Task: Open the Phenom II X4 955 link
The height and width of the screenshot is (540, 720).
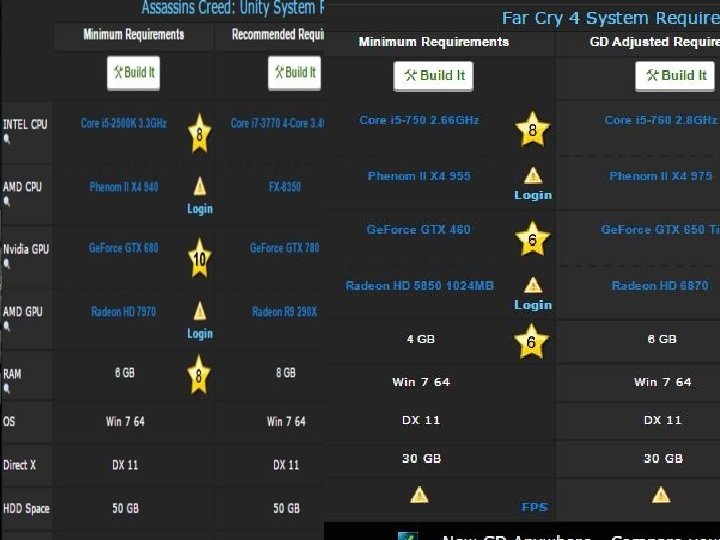Action: tap(419, 176)
